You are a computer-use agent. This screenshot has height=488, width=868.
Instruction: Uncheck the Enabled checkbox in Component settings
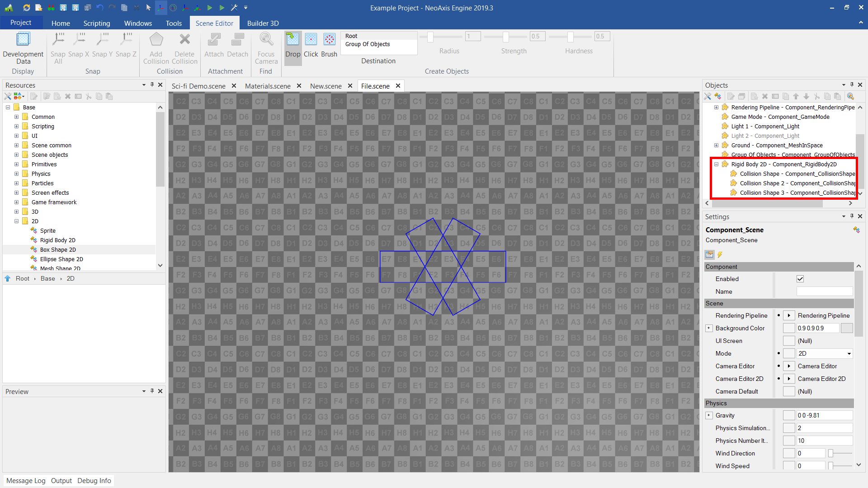800,279
